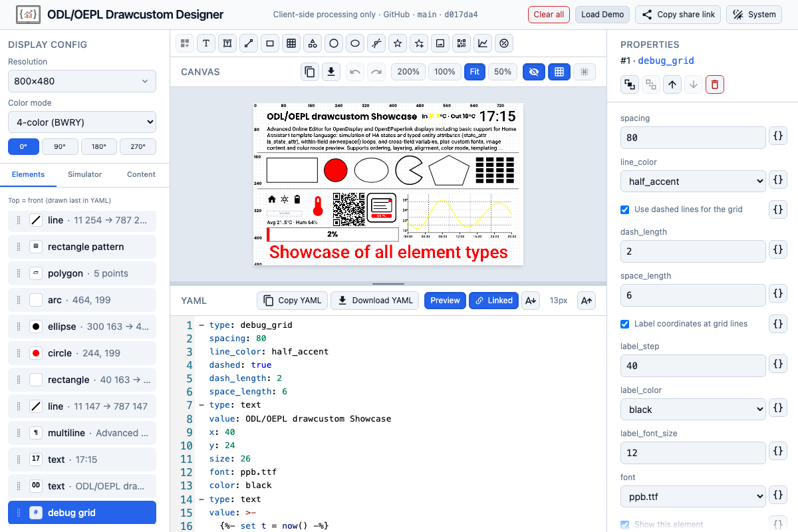
Task: Click the spacing input field
Action: (693, 137)
